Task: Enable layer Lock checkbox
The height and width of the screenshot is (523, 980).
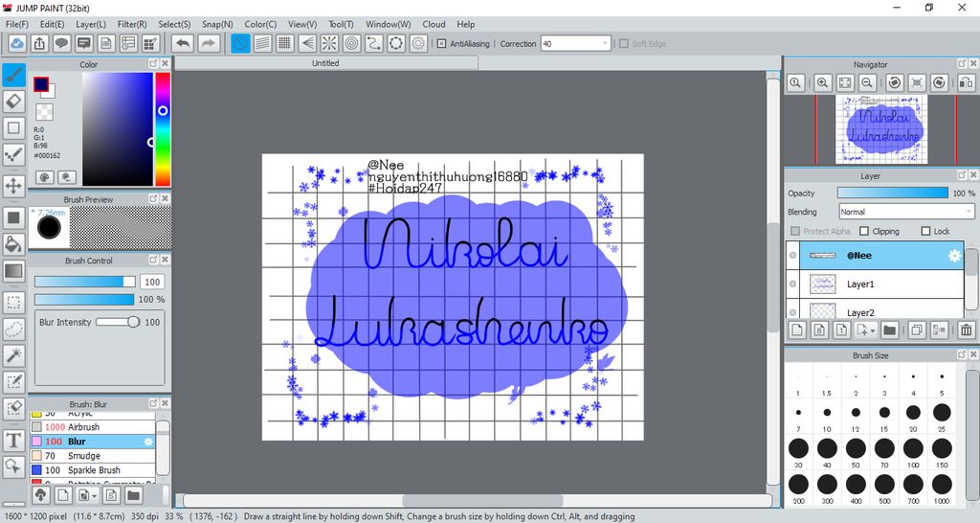Action: click(925, 231)
